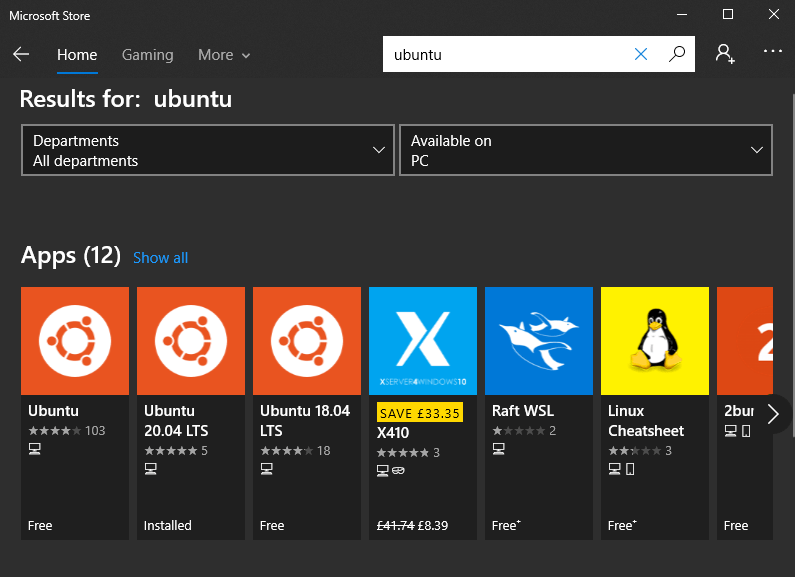
Task: Expand the Departments dropdown
Action: pos(208,151)
